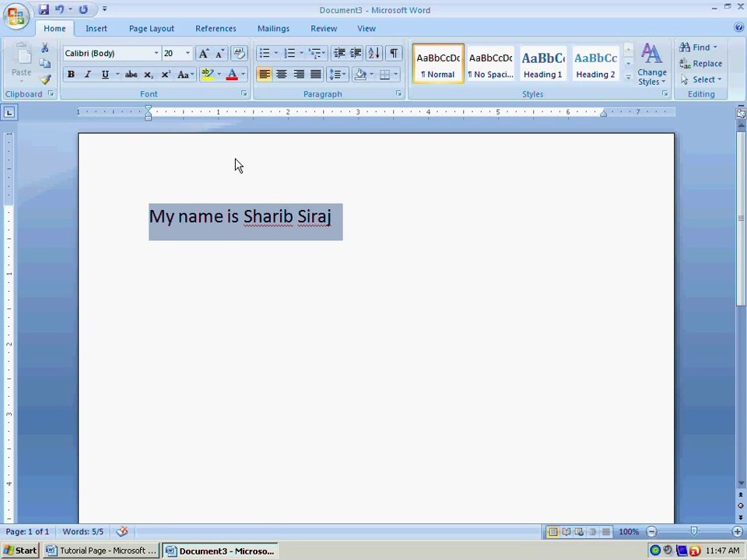Viewport: 747px width, 560px height.
Task: Toggle Show/Hide paragraph marks
Action: (394, 53)
